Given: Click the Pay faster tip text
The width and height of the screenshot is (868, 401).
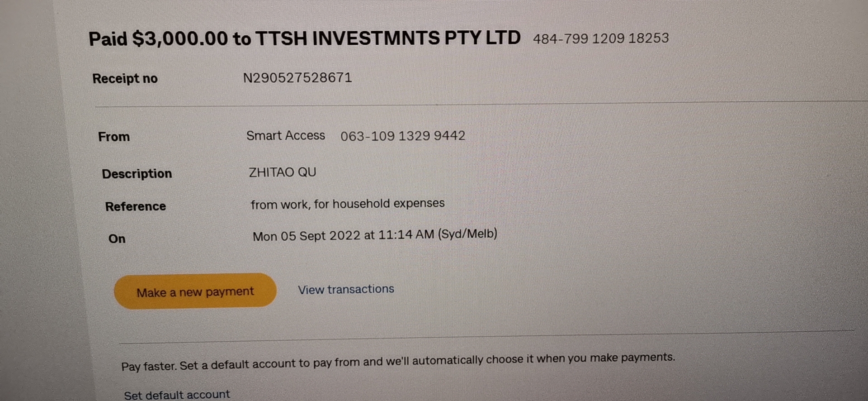Looking at the screenshot, I should pyautogui.click(x=398, y=362).
